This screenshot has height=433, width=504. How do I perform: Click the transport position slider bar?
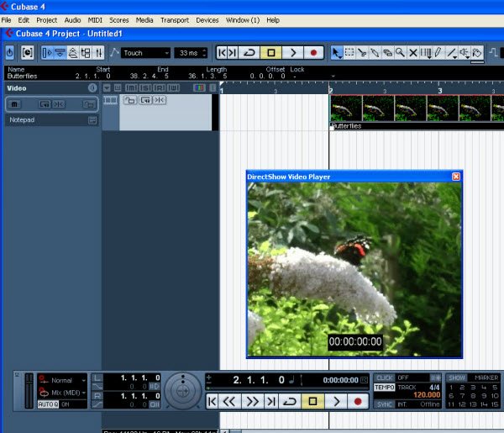point(287,388)
